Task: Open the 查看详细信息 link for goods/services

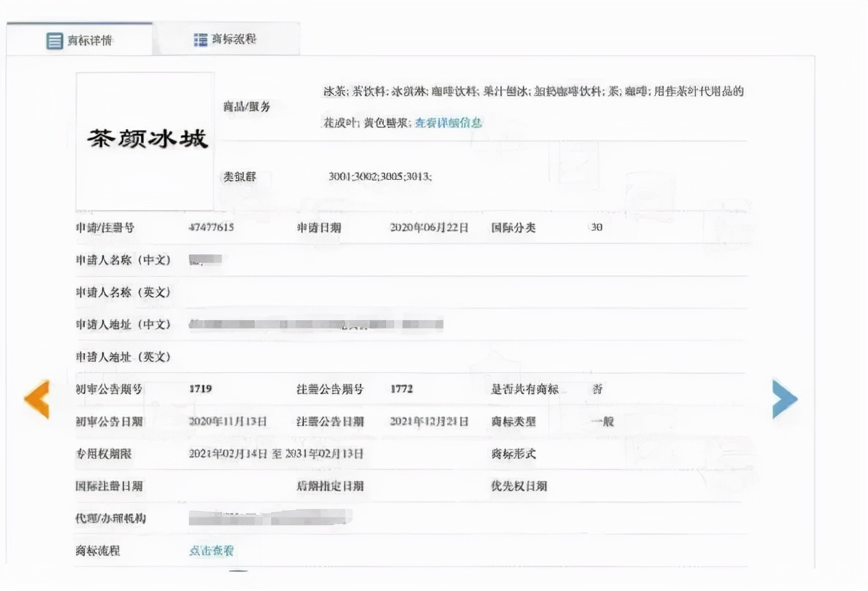Action: coord(448,123)
